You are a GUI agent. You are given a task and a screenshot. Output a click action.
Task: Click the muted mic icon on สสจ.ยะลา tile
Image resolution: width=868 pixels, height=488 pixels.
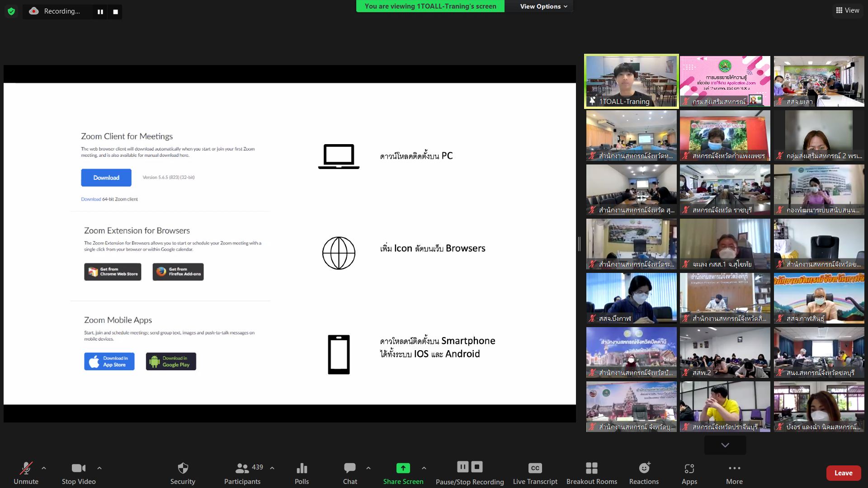[x=780, y=102]
